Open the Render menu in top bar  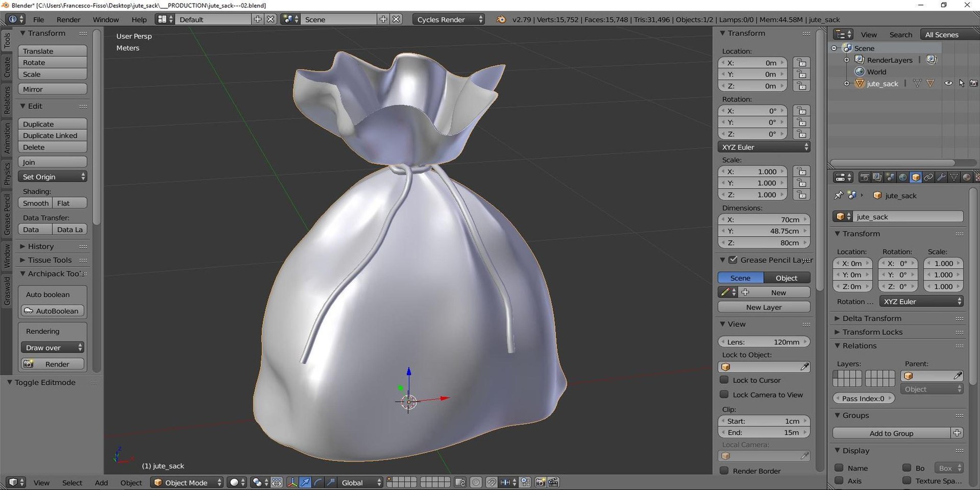point(68,19)
